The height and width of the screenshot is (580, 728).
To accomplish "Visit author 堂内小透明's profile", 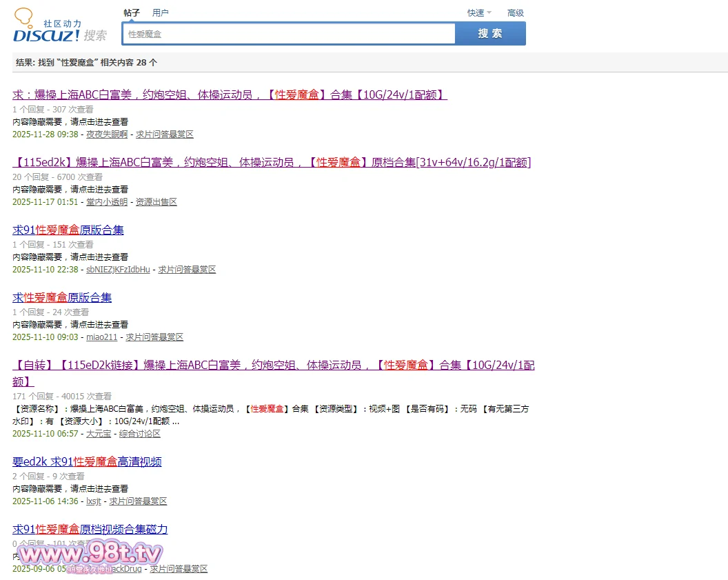I will coord(107,202).
